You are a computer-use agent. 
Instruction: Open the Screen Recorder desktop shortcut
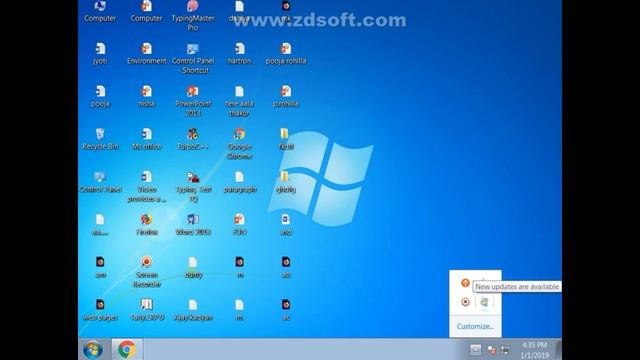147,262
